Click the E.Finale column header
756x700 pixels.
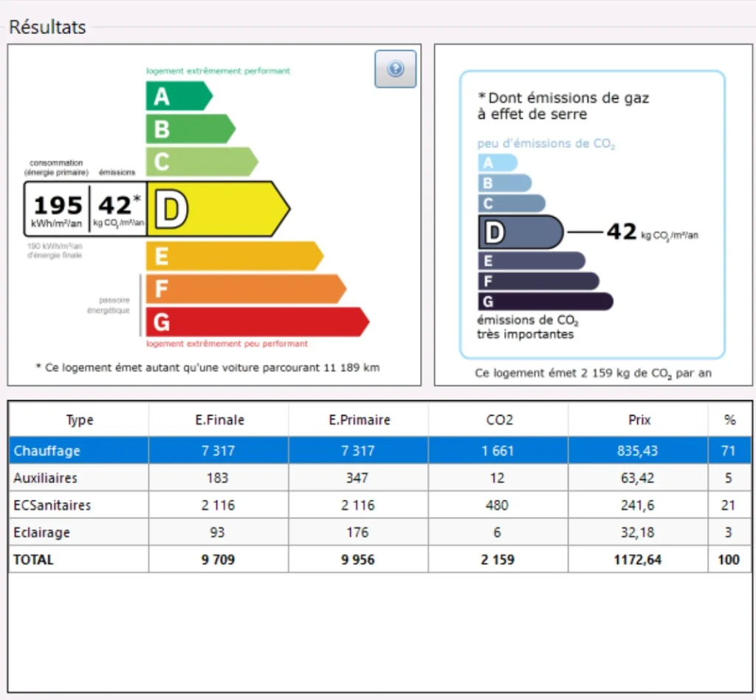218,420
